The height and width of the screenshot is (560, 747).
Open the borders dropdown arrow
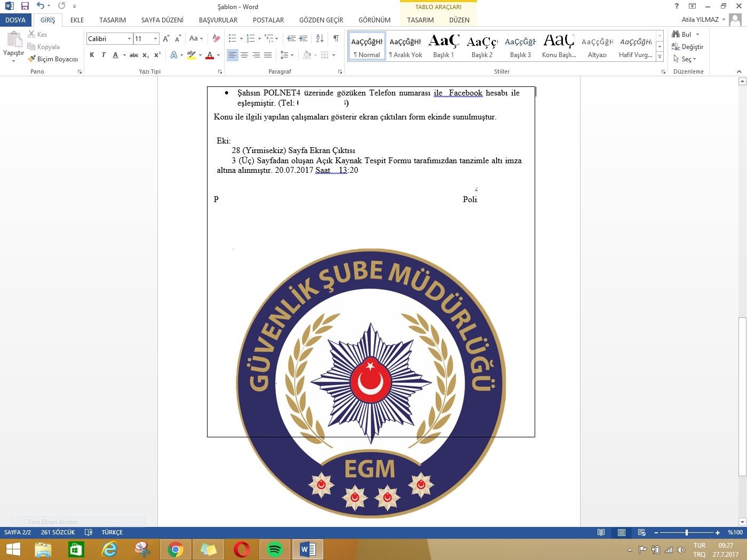[333, 55]
